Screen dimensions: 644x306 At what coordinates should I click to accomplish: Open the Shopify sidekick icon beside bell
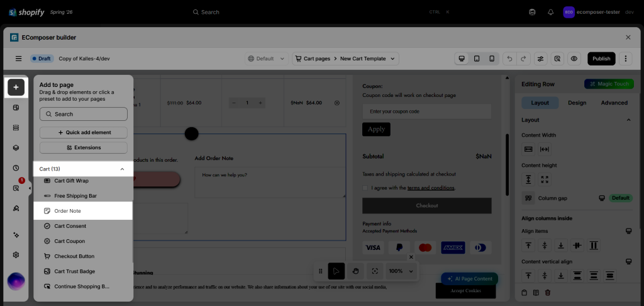coord(532,12)
